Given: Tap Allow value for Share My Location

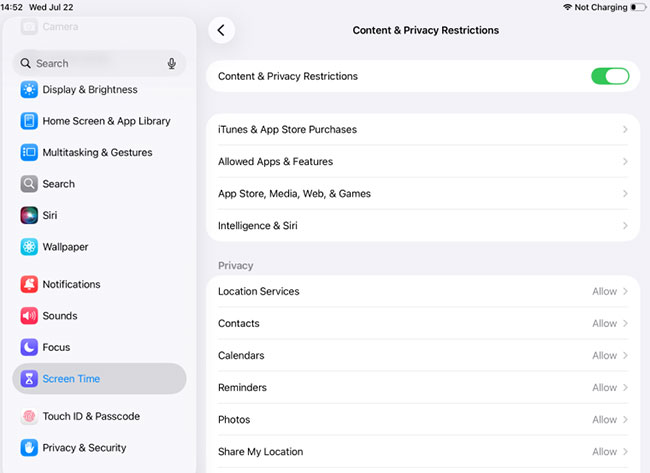Looking at the screenshot, I should pos(604,451).
